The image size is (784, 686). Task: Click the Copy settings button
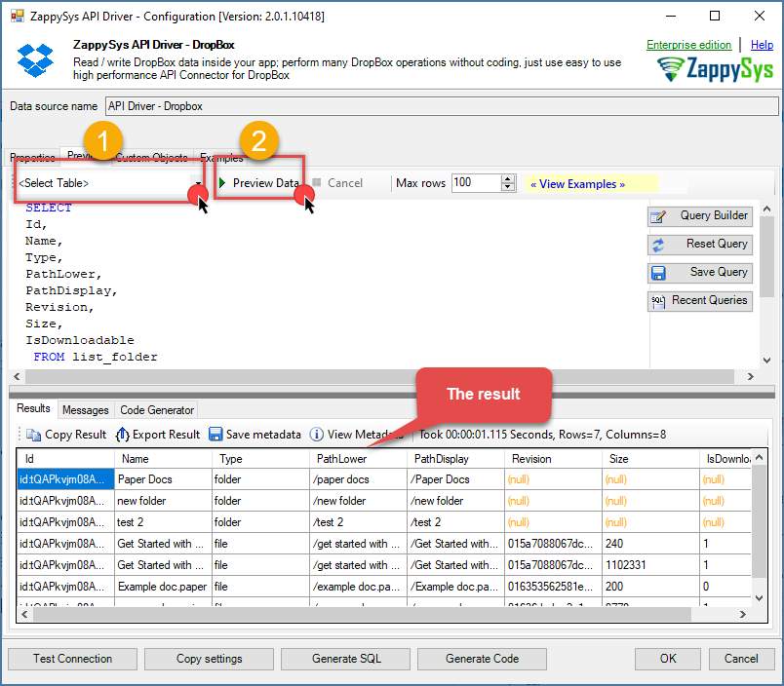point(209,659)
